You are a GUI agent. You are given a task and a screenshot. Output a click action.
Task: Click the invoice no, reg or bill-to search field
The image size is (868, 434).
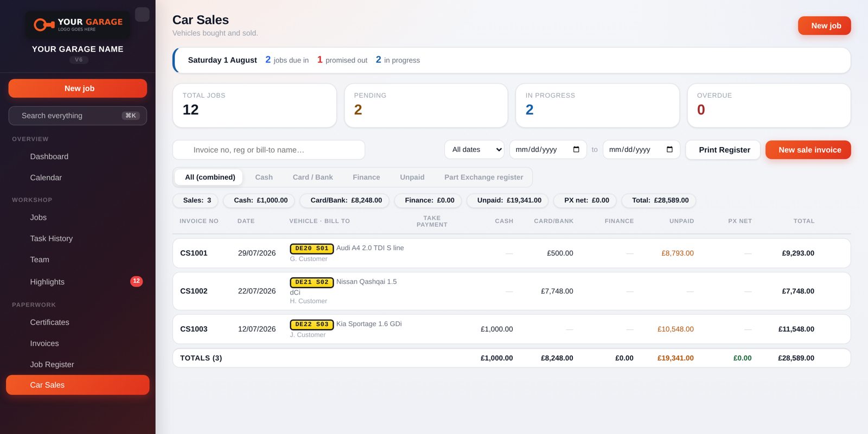pos(269,150)
